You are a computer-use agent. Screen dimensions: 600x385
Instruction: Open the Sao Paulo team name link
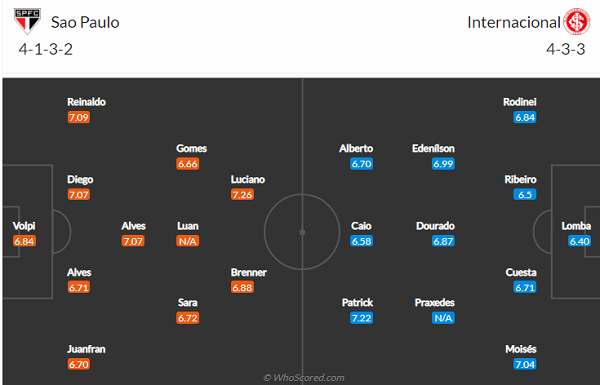tap(85, 23)
